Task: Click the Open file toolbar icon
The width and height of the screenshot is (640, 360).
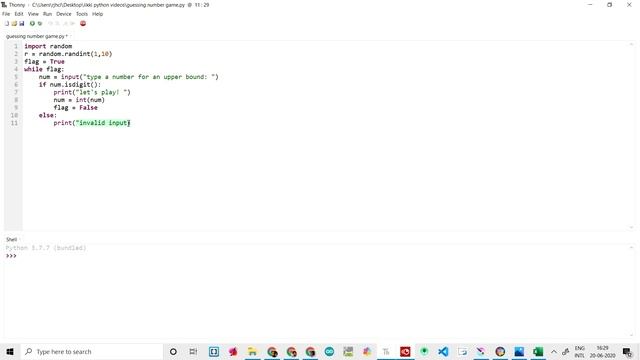Action: point(14,23)
